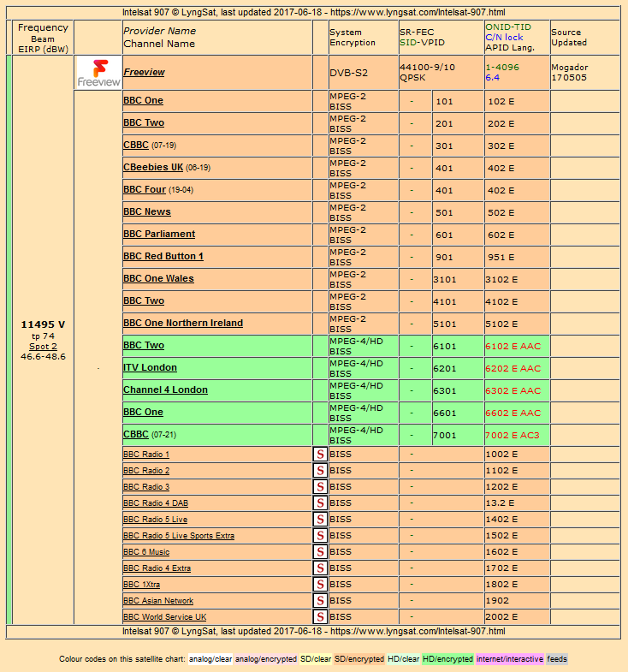Open the Spot 2 beam link
Image resolution: width=628 pixels, height=672 pixels.
point(43,347)
